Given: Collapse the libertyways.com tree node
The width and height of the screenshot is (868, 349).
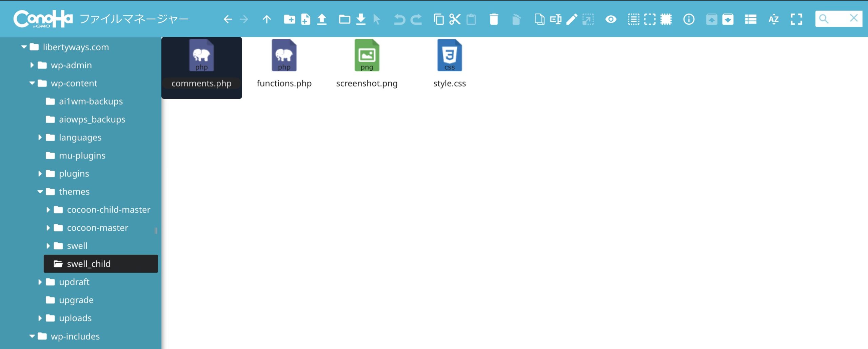Looking at the screenshot, I should (x=24, y=47).
